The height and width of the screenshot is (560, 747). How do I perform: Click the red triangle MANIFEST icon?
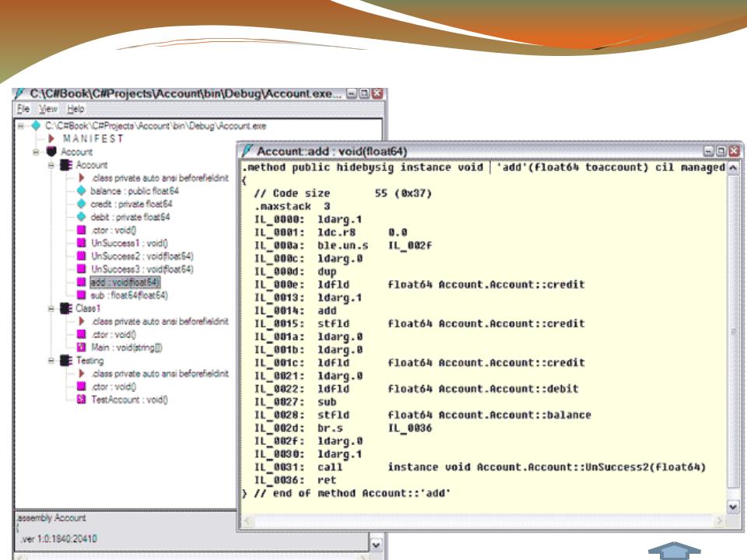pos(51,138)
